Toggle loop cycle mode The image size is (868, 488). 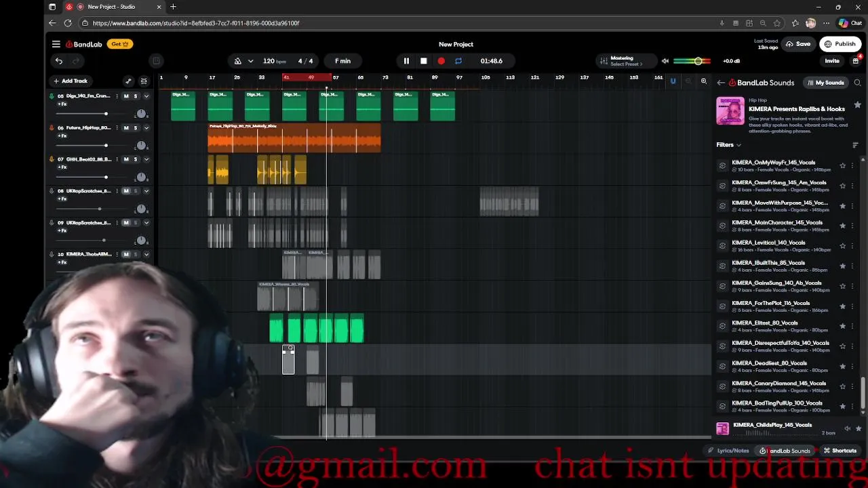pos(458,61)
